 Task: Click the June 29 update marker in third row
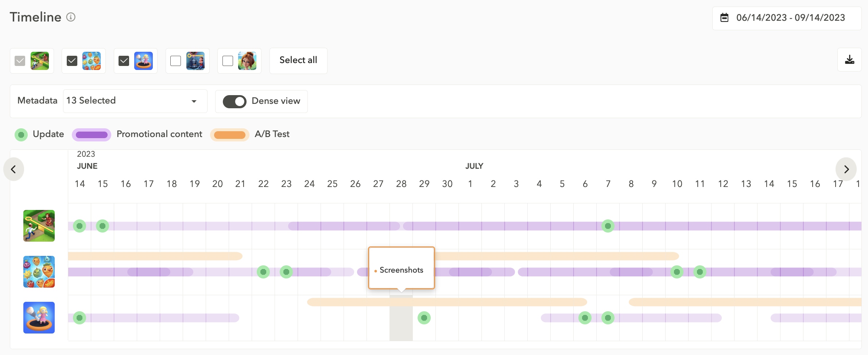click(x=424, y=318)
